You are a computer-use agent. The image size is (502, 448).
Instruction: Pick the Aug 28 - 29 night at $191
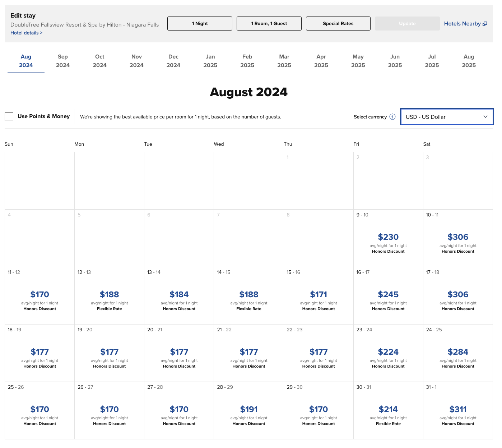(x=249, y=411)
